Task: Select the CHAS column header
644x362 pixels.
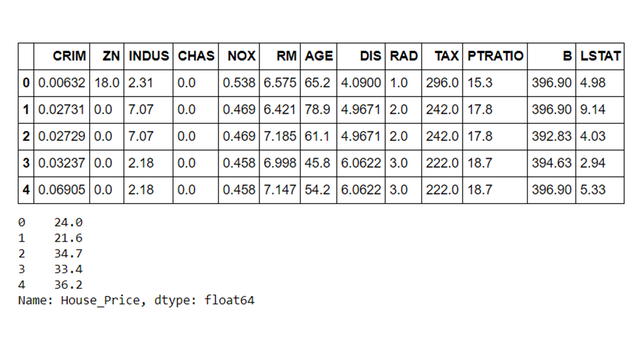Action: pos(196,56)
